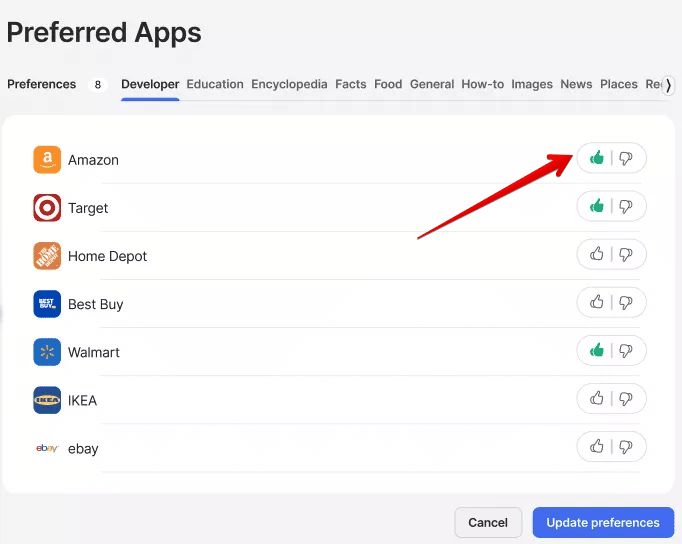Remove thumbs up from Walmart
Screen dimensions: 682x544
(597, 350)
